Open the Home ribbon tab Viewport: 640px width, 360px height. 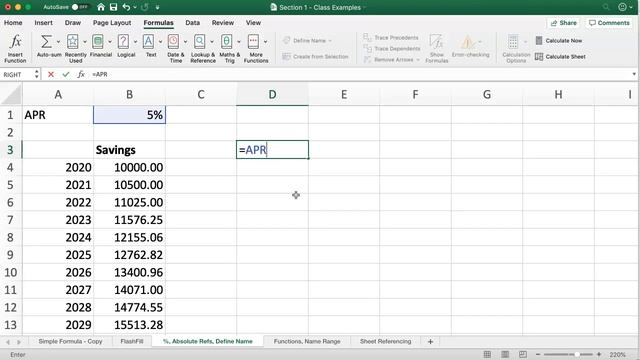click(x=13, y=23)
